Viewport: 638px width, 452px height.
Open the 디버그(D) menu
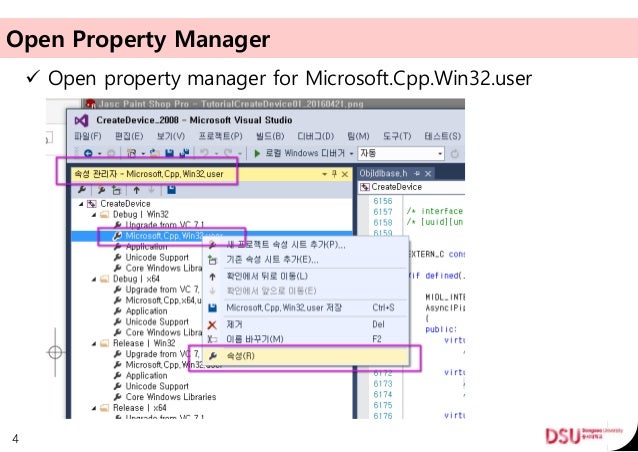pyautogui.click(x=315, y=136)
